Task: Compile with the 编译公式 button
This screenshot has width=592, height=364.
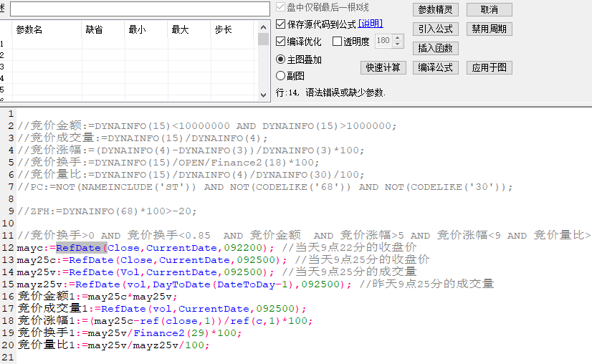Action: (436, 67)
